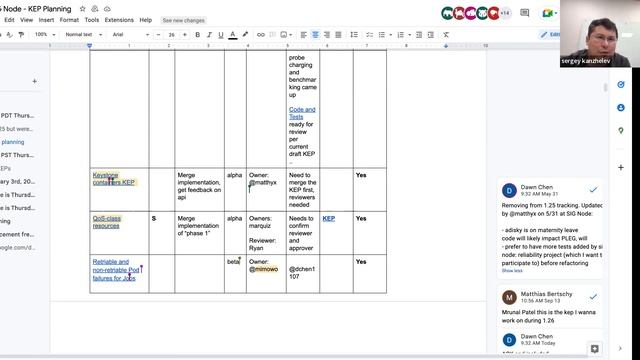Click the move-to-folder icon by the title

(95, 9)
